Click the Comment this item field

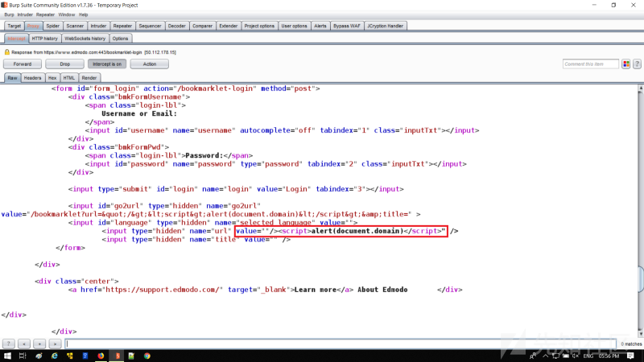click(590, 64)
